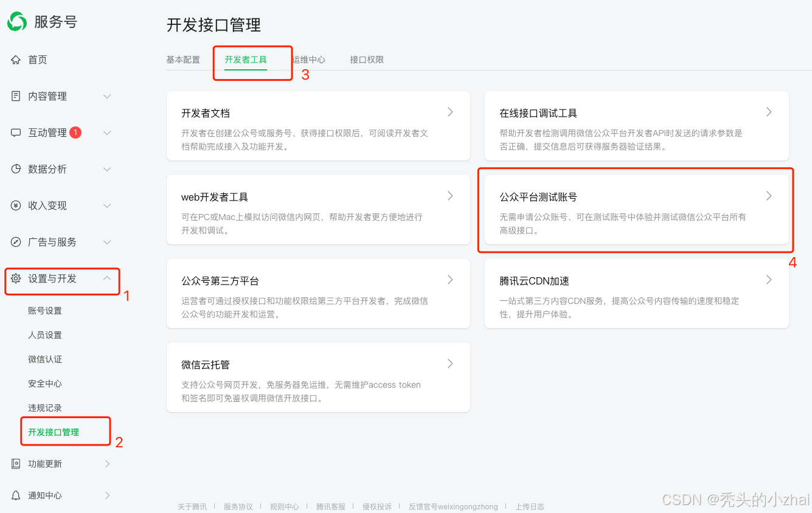The width and height of the screenshot is (812, 513).
Task: Click arrow on 公众号第三方平台 card
Action: [450, 280]
